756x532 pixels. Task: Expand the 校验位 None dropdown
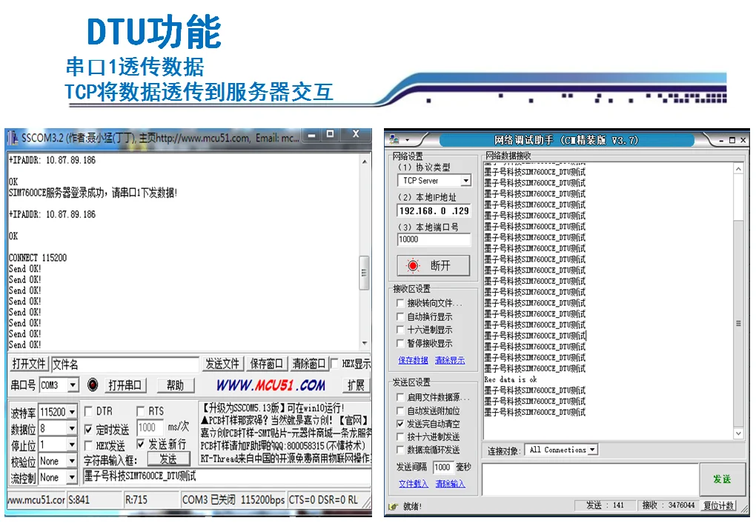[73, 461]
